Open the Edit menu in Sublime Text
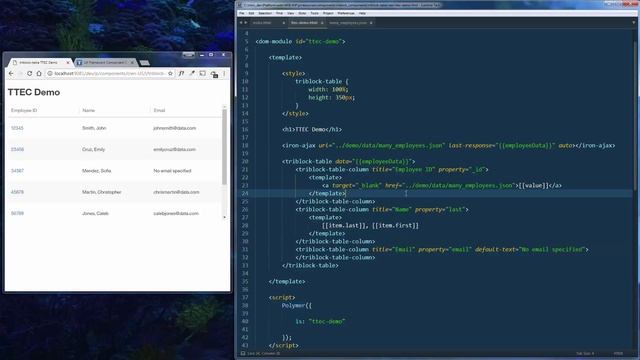This screenshot has width=640, height=360. 251,13
